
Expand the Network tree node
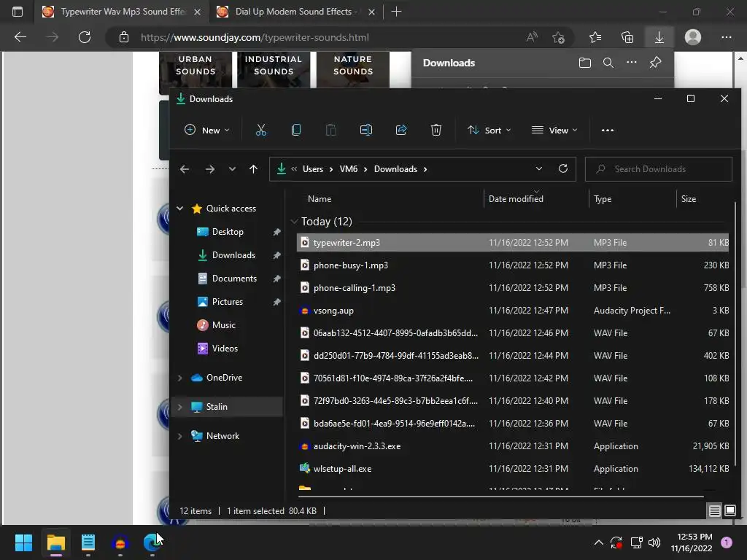click(180, 436)
